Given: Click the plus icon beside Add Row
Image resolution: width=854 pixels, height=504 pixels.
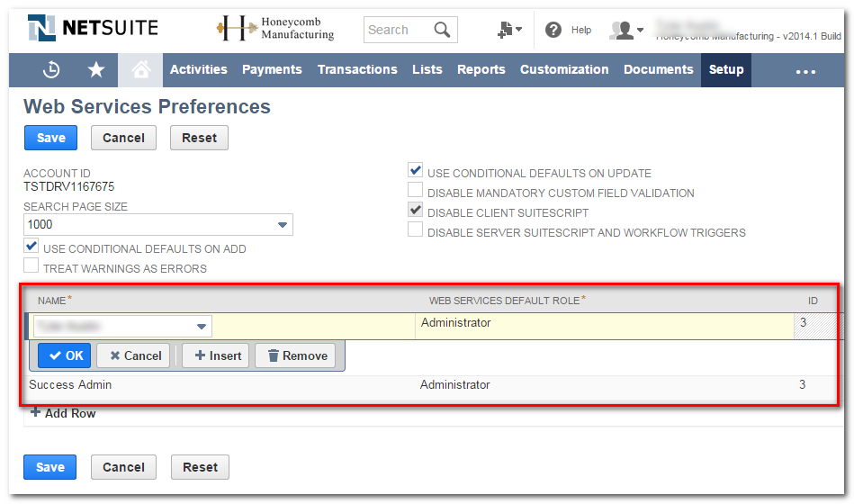Looking at the screenshot, I should click(x=35, y=412).
